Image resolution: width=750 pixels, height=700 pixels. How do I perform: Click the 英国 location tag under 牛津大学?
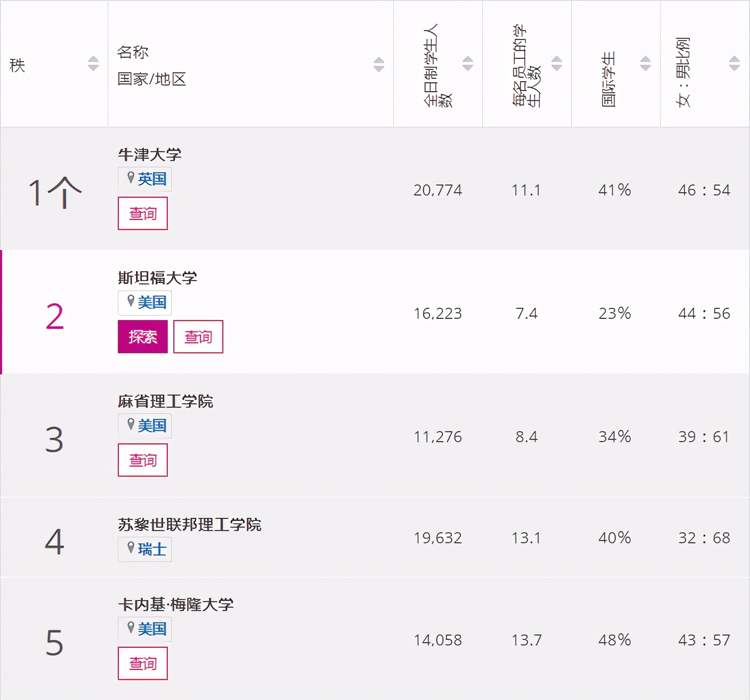coord(145,179)
